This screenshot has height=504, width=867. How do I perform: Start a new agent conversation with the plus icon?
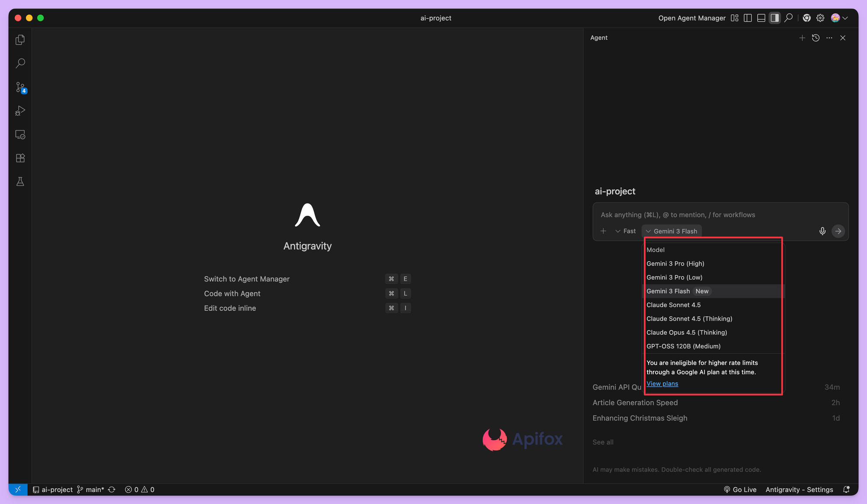802,38
